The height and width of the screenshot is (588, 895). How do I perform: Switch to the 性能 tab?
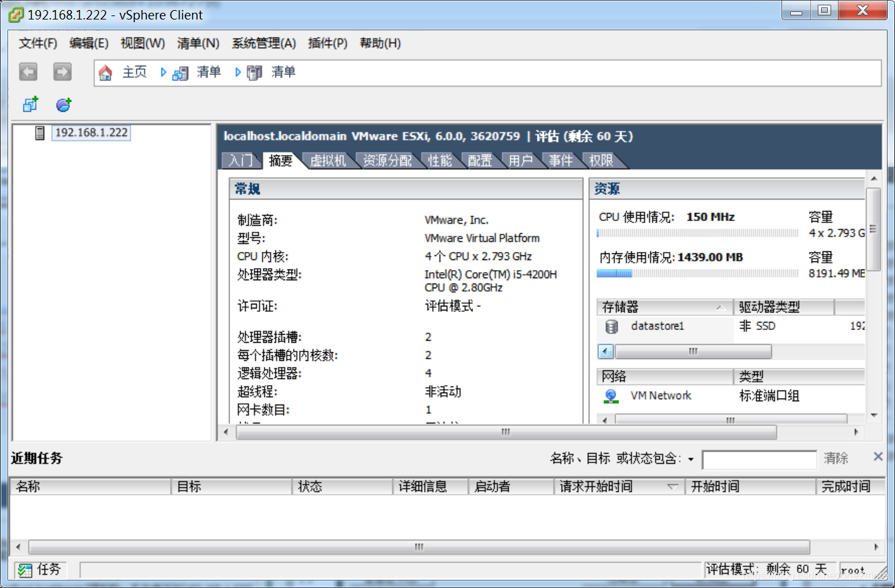[x=440, y=161]
